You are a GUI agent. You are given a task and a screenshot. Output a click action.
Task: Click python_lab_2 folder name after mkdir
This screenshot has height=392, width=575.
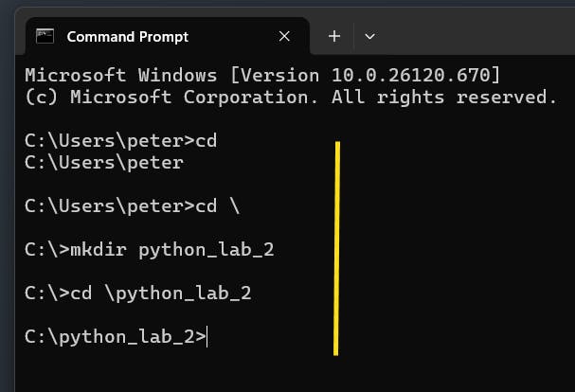207,250
